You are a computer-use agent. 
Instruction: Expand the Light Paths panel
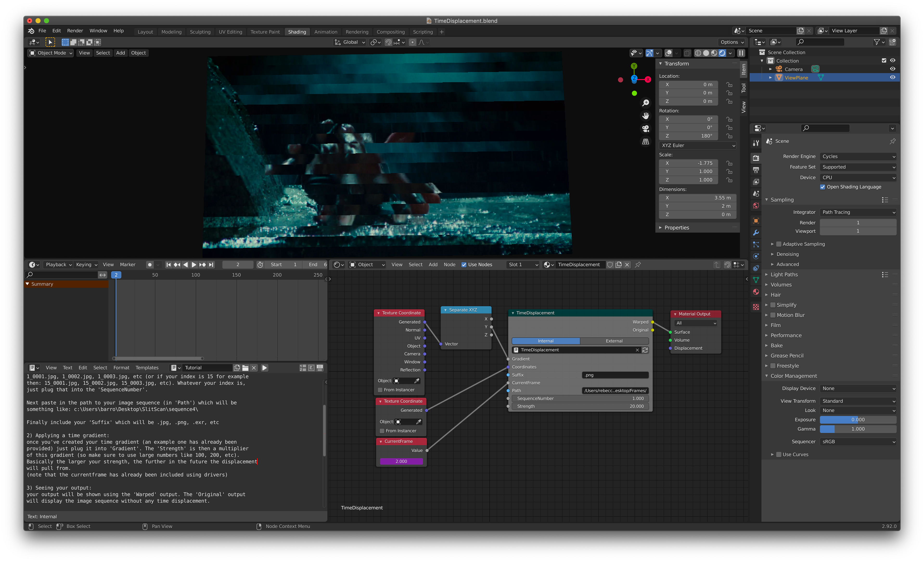coord(784,275)
